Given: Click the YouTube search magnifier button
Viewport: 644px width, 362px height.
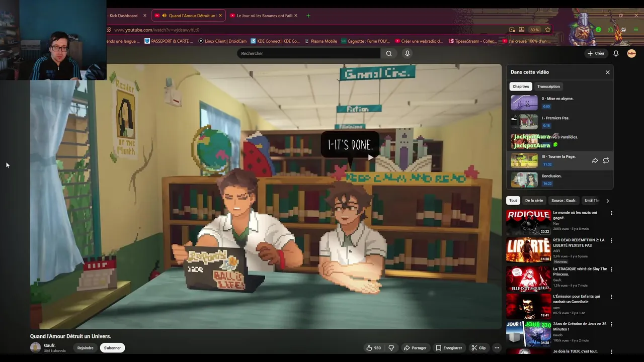Looking at the screenshot, I should (389, 53).
